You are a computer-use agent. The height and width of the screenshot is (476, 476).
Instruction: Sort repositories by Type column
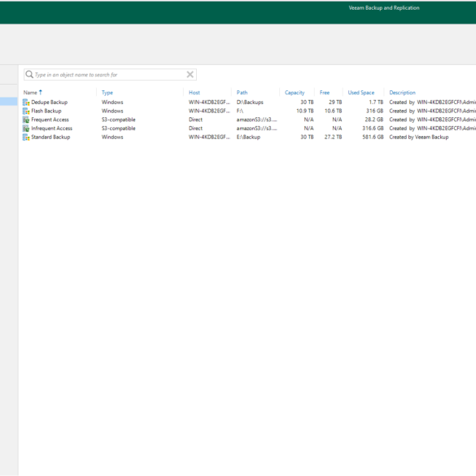(x=107, y=93)
